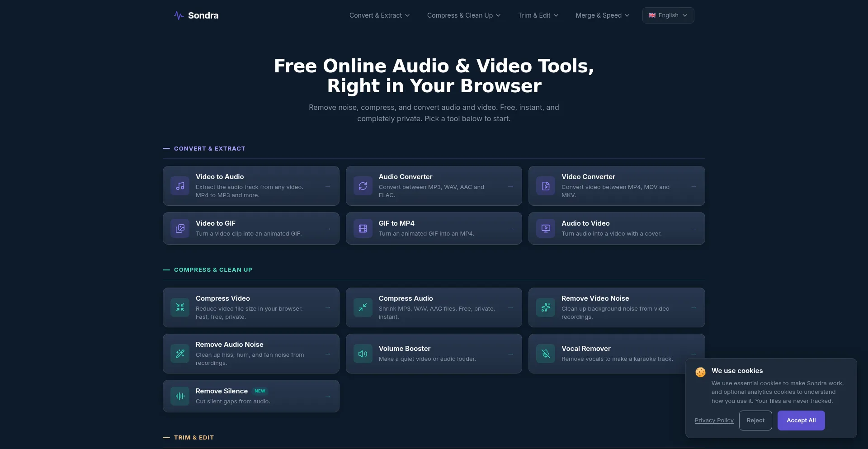Click chevron next to Convert & Extract
The image size is (868, 449).
coord(407,15)
